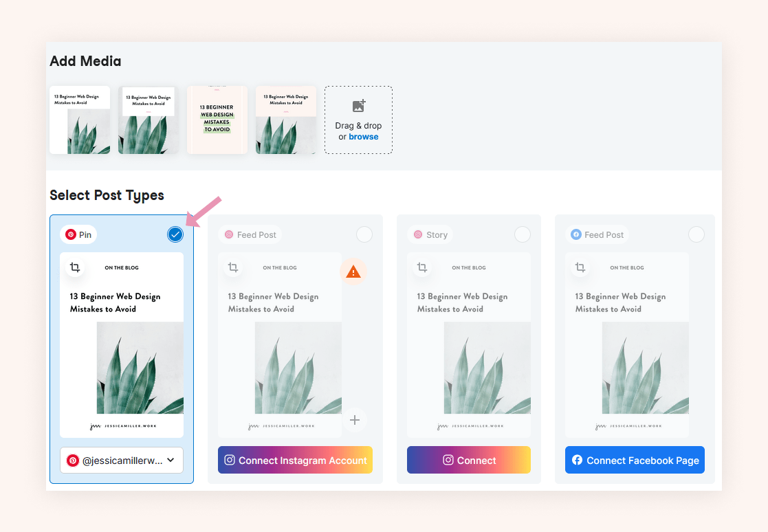Screen dimensions: 768x532
Task: Click the crop icon on the Pin preview
Action: pos(76,267)
